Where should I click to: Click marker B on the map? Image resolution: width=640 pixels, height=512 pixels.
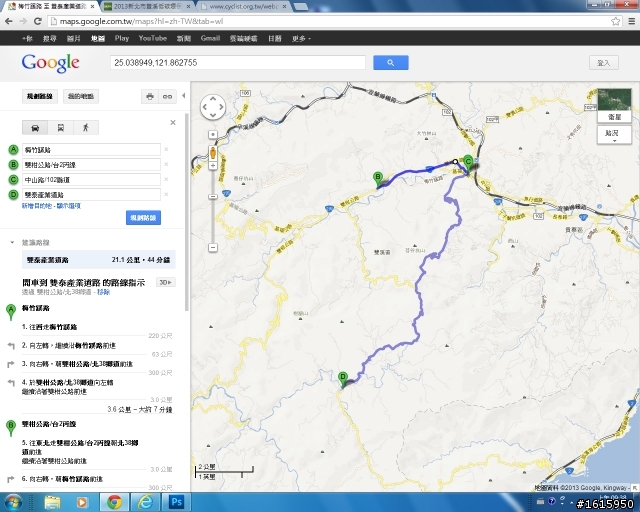pyautogui.click(x=378, y=179)
